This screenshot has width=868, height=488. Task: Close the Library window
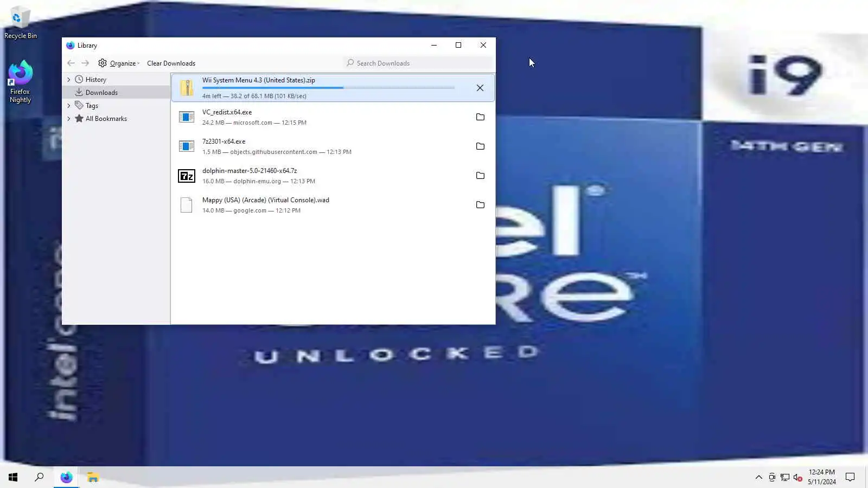(483, 46)
